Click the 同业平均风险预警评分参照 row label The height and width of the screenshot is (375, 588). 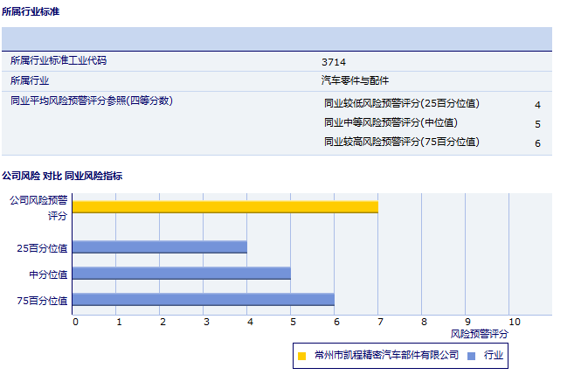click(92, 101)
